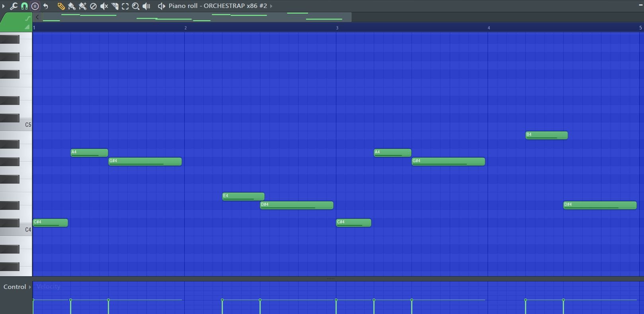Toggle the magnet snap-to-grid option
Image resolution: width=644 pixels, height=314 pixels.
point(24,6)
